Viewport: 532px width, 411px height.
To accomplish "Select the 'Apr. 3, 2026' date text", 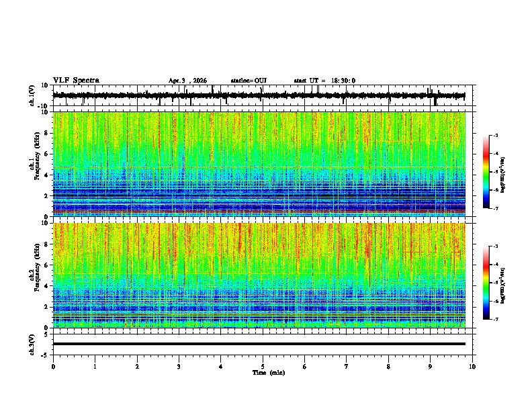I will click(x=187, y=81).
